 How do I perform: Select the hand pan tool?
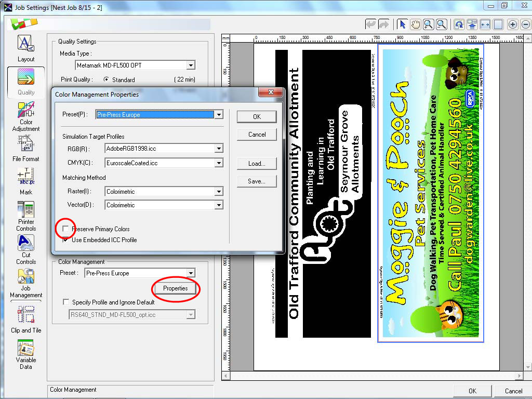click(415, 24)
